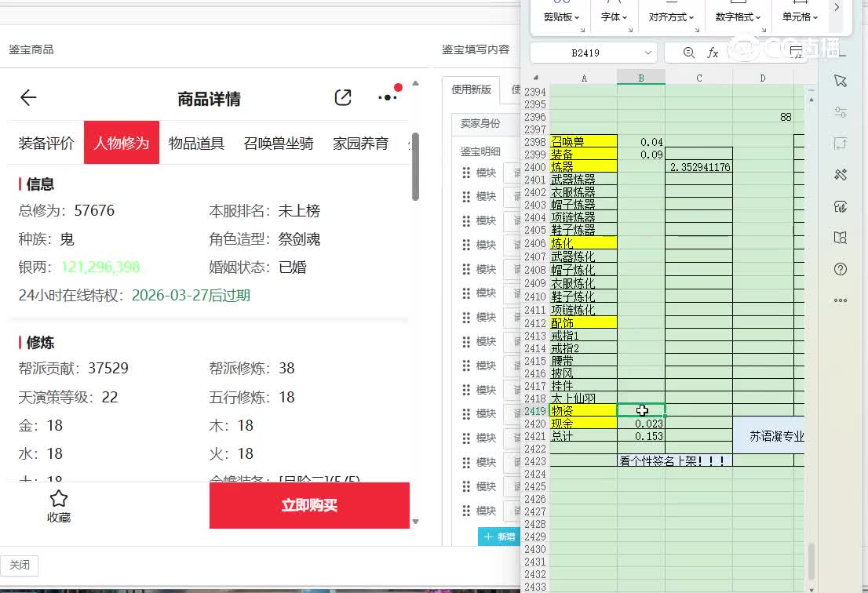Select the arrow selection tool in sidebar
This screenshot has height=593, width=868.
click(841, 81)
